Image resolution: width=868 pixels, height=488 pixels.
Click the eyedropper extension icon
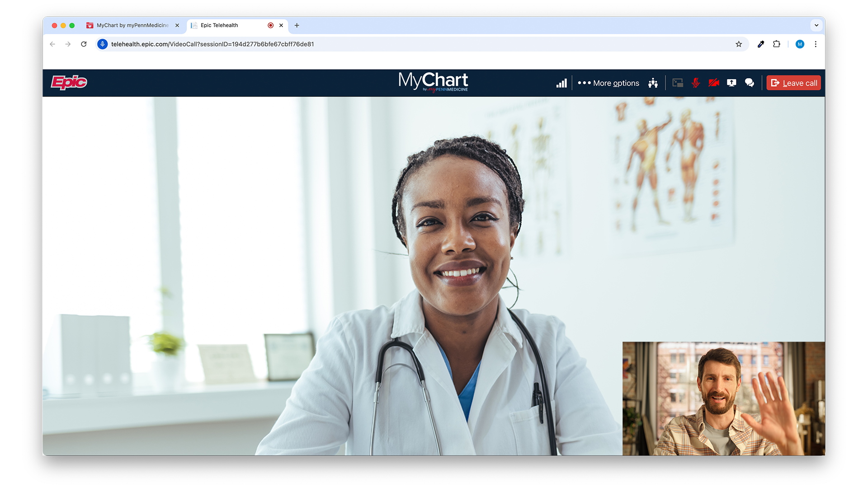761,44
